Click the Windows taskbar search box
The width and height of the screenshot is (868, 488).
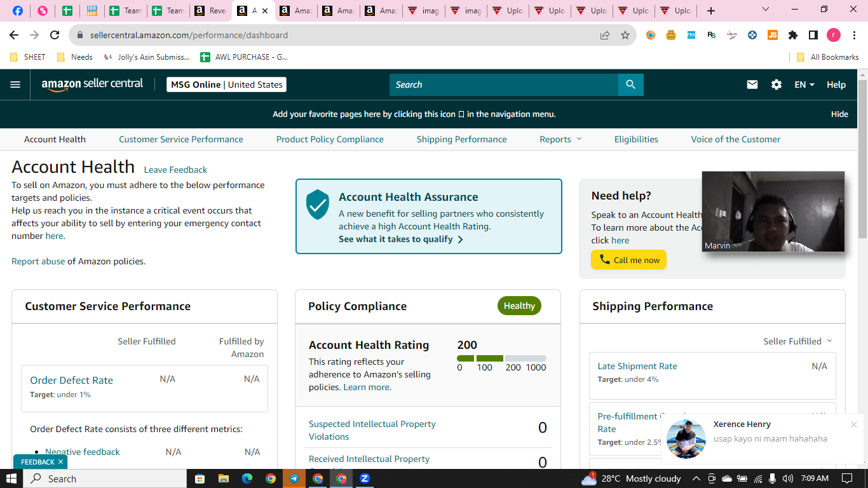click(x=105, y=478)
